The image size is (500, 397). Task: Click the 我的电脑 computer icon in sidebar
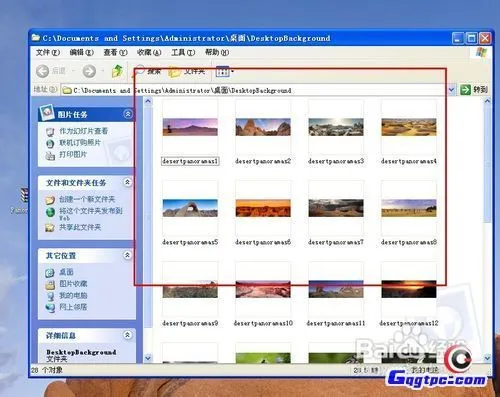click(x=50, y=296)
